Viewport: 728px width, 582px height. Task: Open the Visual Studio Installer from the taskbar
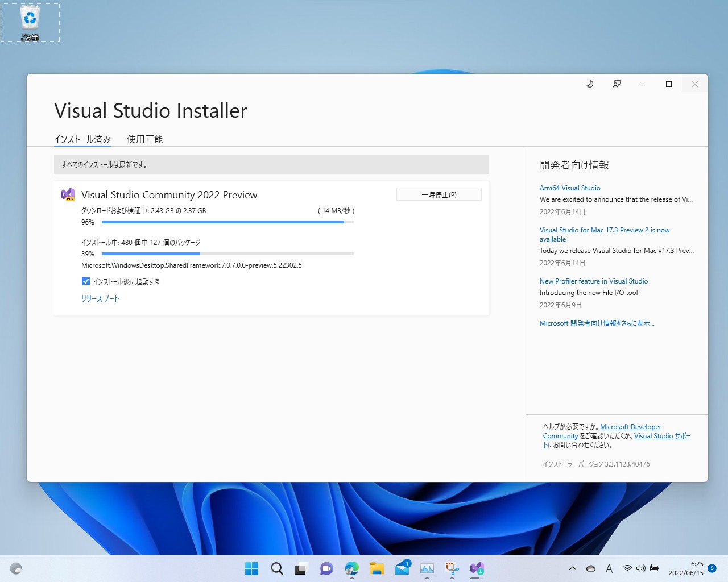pos(476,568)
